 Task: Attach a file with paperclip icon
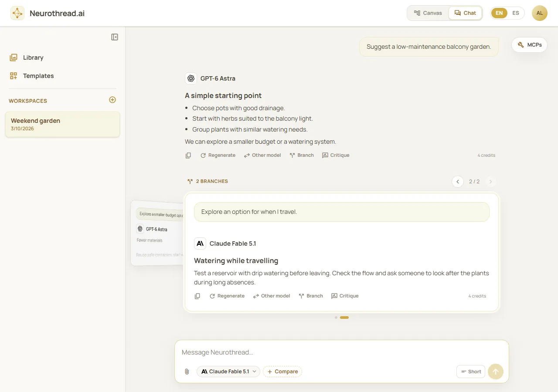187,372
